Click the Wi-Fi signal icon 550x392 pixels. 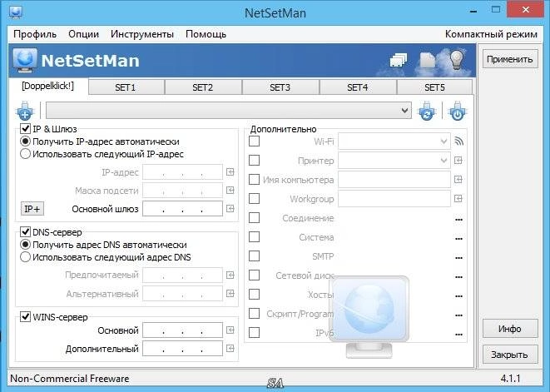click(458, 141)
